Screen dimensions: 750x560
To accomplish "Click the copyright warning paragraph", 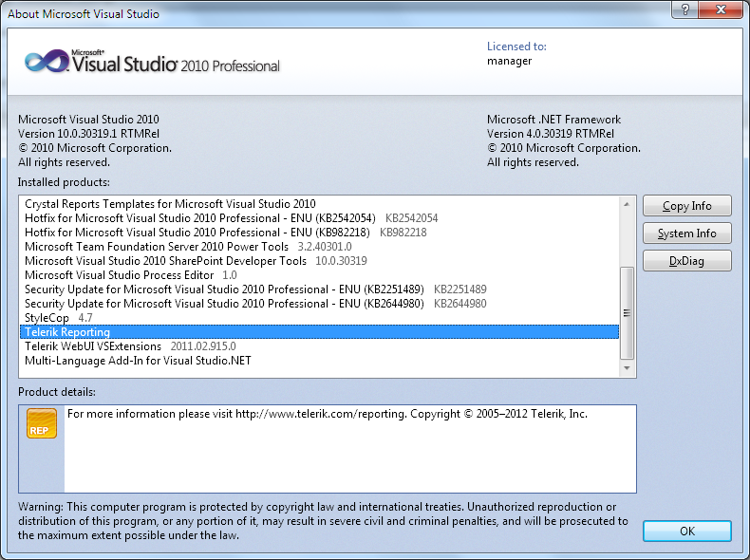I will 323,521.
